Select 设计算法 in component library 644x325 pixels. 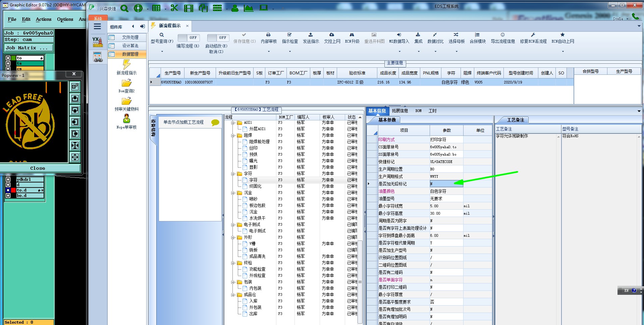pyautogui.click(x=127, y=46)
